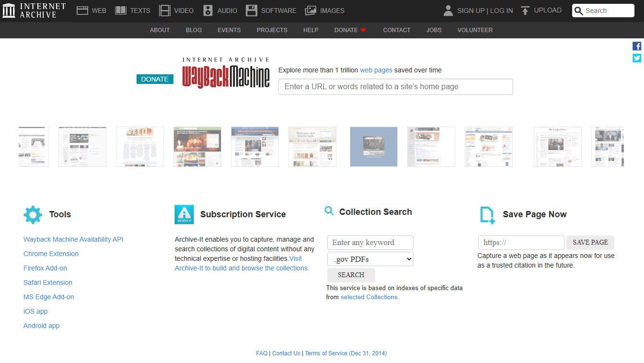Image resolution: width=644 pixels, height=363 pixels.
Task: Open the Internet Archive home via the columned logo
Action: 9,10
